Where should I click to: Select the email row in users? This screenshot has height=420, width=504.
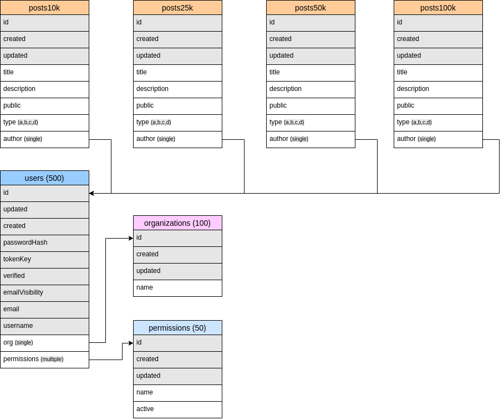click(45, 310)
